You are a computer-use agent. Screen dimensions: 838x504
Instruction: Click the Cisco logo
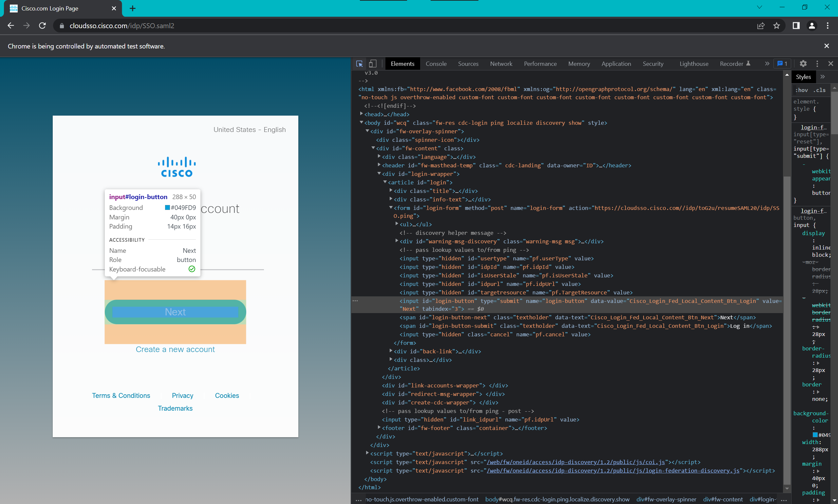[x=177, y=167]
